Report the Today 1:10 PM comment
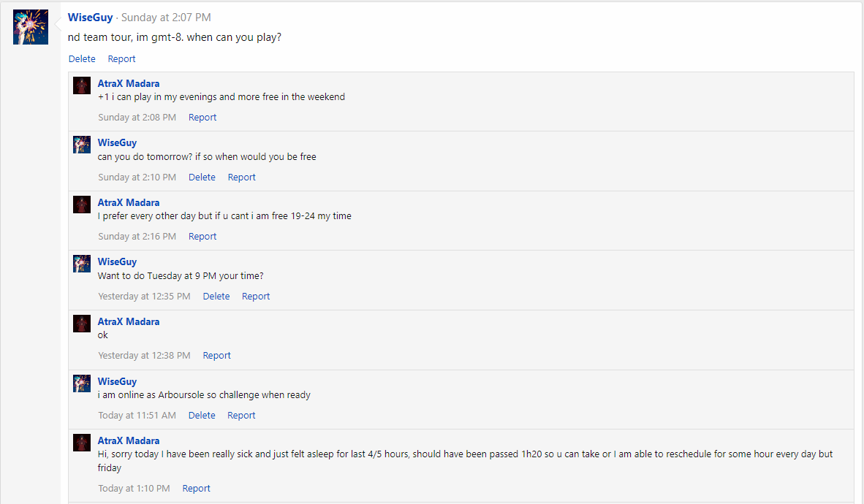This screenshot has height=504, width=864. [196, 489]
